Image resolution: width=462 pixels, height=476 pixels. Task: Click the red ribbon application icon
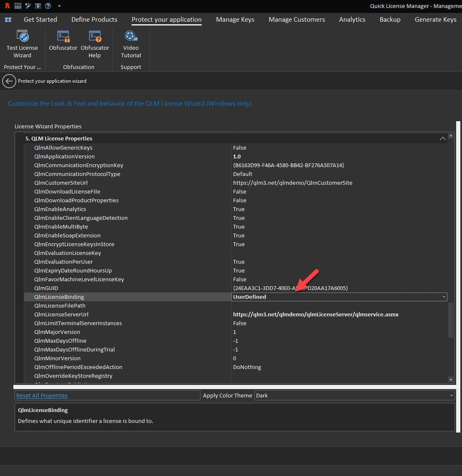[x=7, y=6]
